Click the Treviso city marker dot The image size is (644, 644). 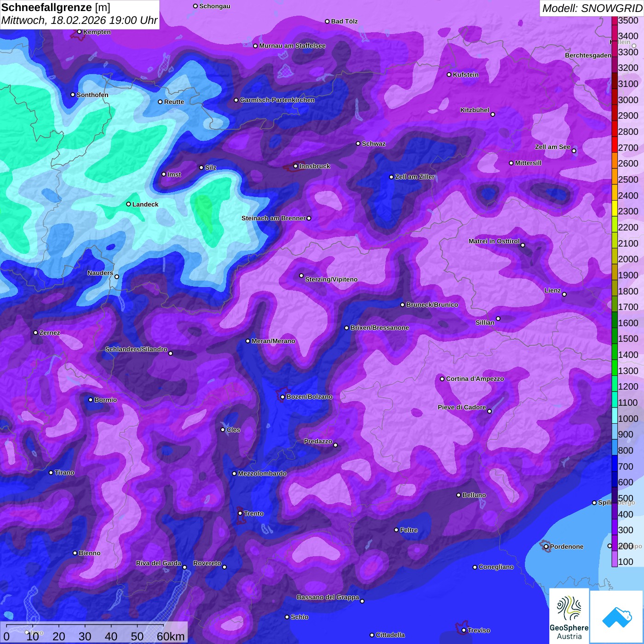(464, 630)
